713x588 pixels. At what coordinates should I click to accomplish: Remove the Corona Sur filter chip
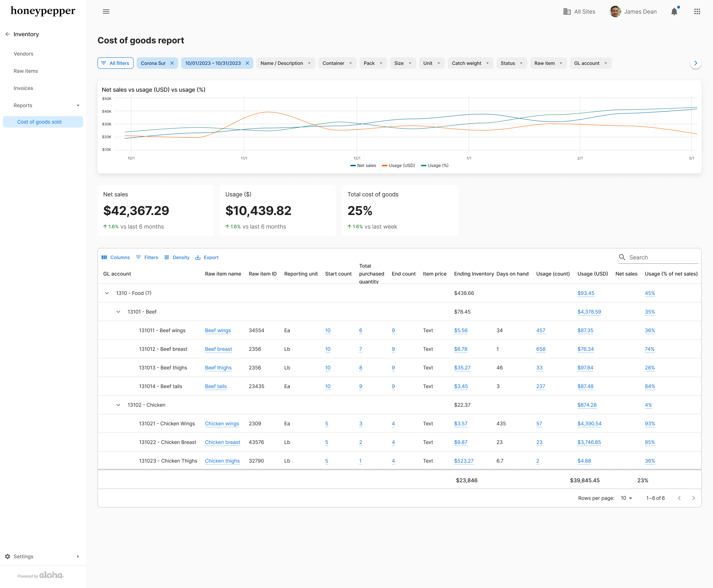172,63
